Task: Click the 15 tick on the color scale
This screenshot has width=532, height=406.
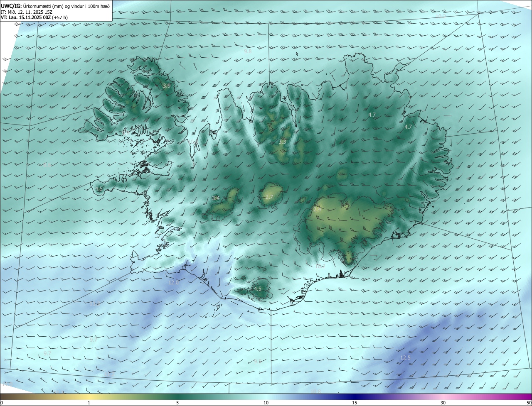Action: tap(355, 403)
